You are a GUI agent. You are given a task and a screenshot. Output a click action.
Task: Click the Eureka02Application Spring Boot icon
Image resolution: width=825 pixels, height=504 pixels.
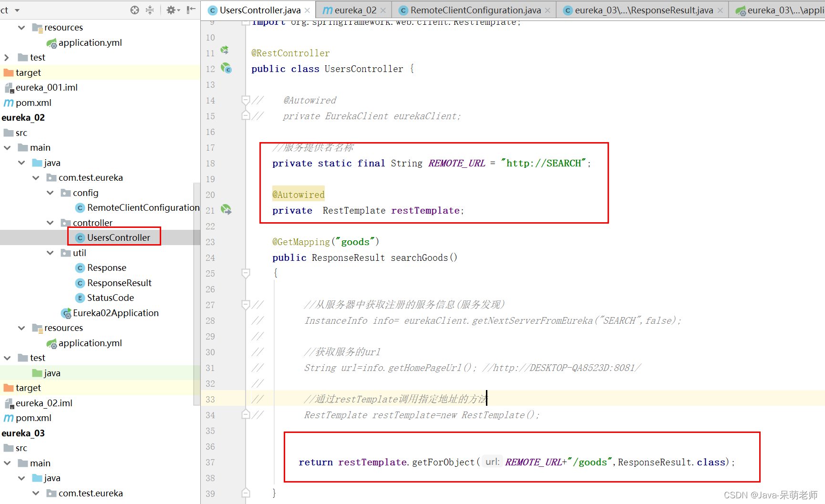(x=66, y=313)
